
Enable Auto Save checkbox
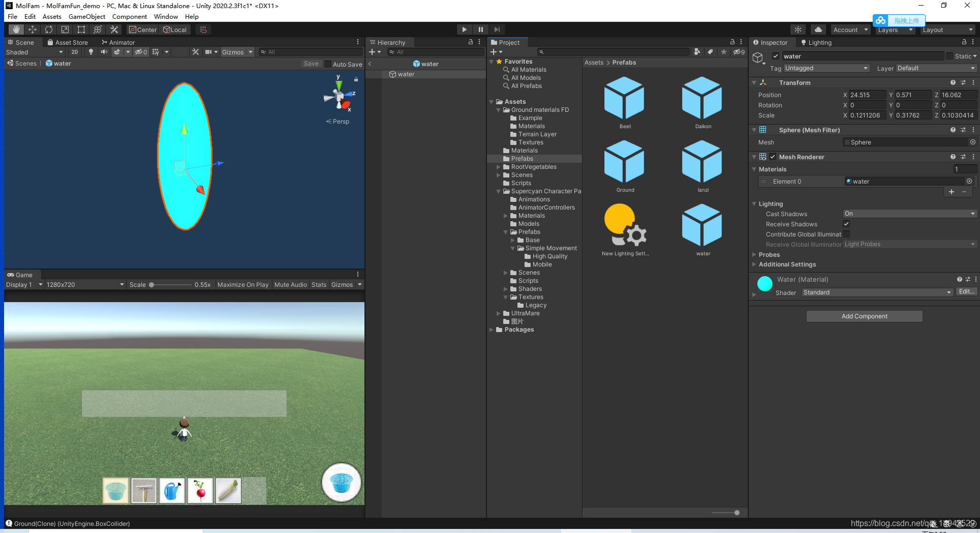[x=328, y=64]
